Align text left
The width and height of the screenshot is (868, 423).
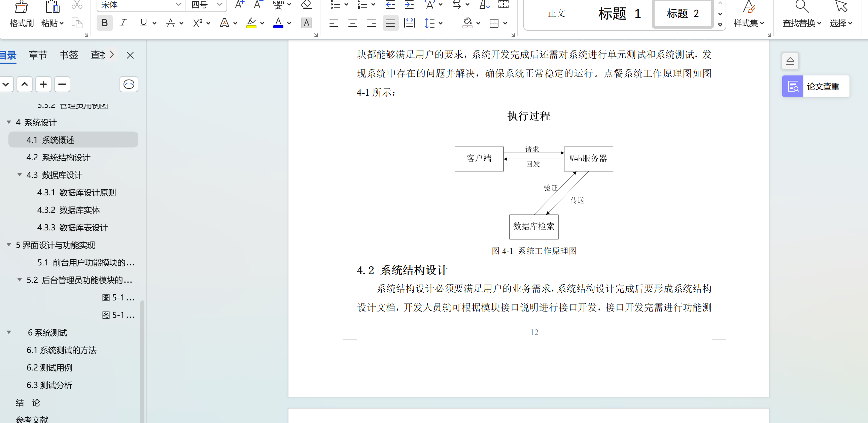(334, 23)
